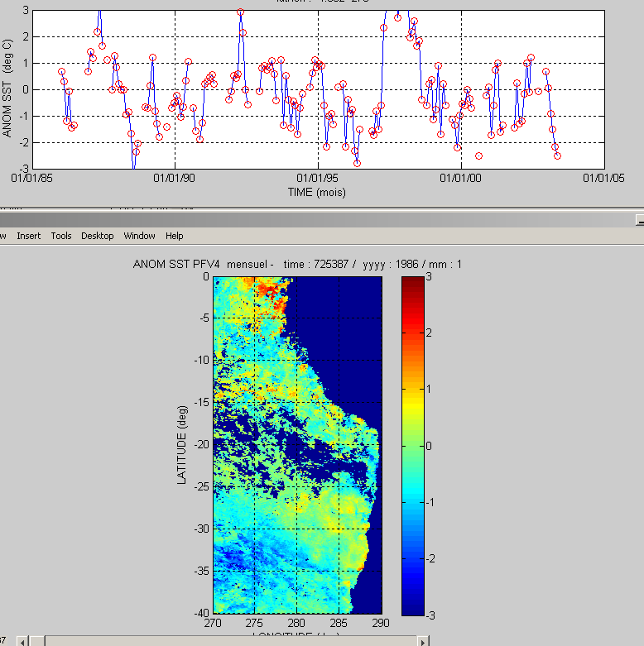The width and height of the screenshot is (644, 646).
Task: Click the '01/01/90' time tick label
Action: 175,178
